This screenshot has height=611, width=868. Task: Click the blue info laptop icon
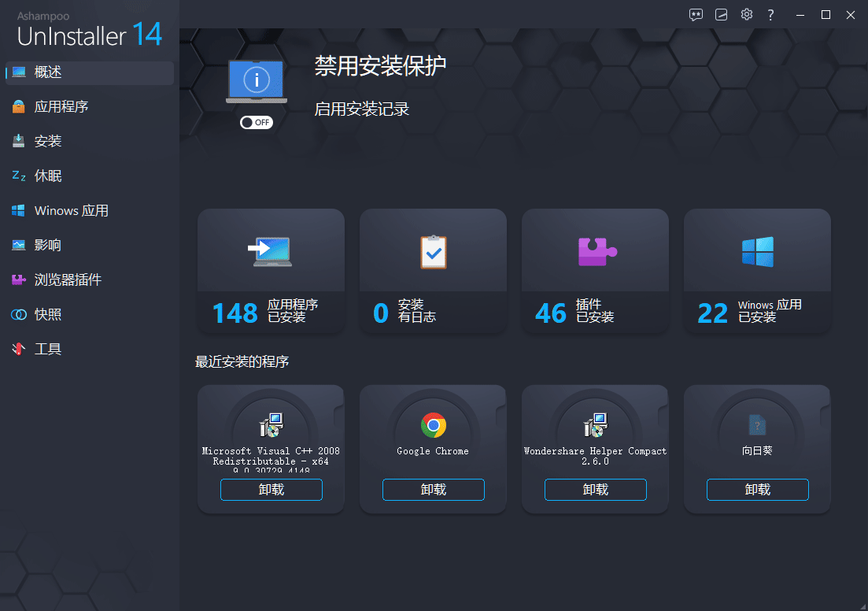point(257,82)
